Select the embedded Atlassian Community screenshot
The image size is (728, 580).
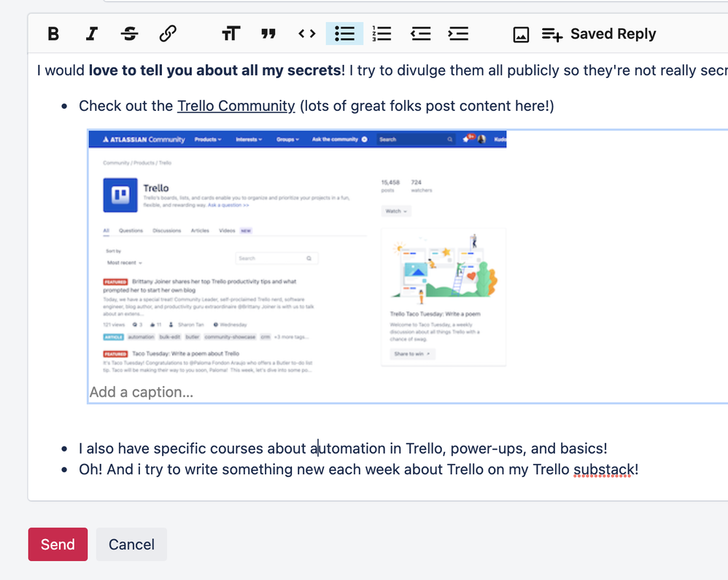pyautogui.click(x=297, y=254)
